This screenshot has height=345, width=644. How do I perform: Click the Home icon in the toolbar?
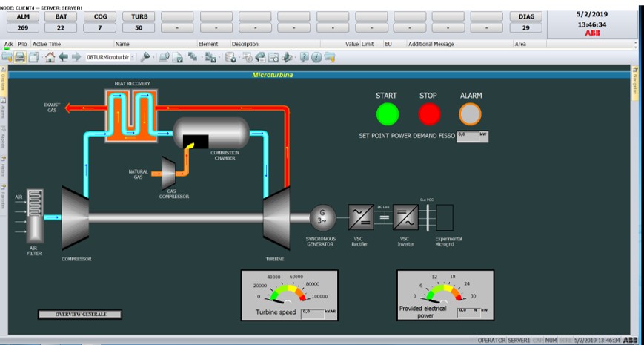(x=50, y=57)
